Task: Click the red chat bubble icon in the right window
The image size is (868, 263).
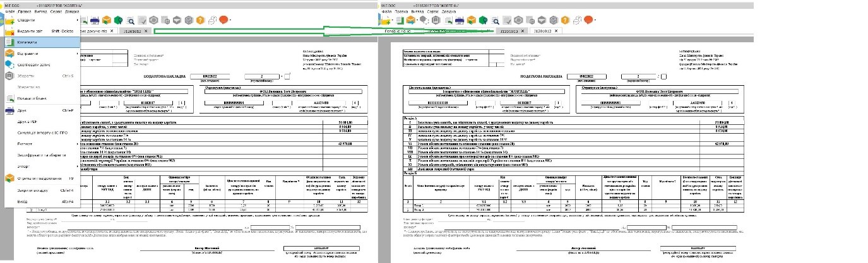Action: (588, 20)
